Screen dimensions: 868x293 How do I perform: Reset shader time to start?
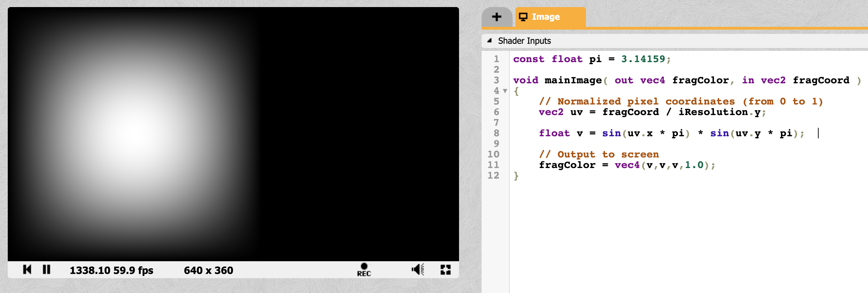point(27,270)
